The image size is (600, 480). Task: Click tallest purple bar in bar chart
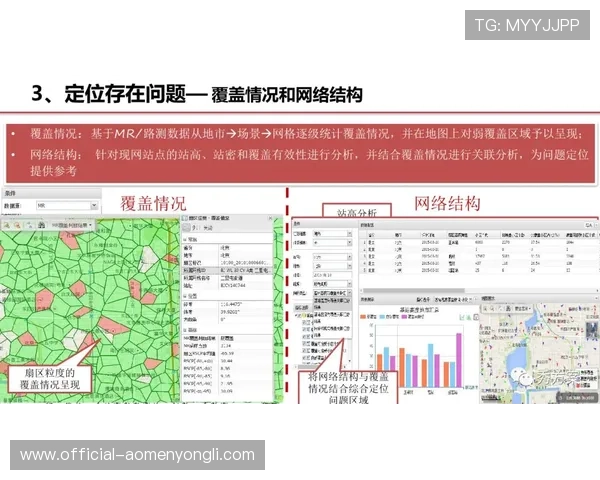pos(458,360)
